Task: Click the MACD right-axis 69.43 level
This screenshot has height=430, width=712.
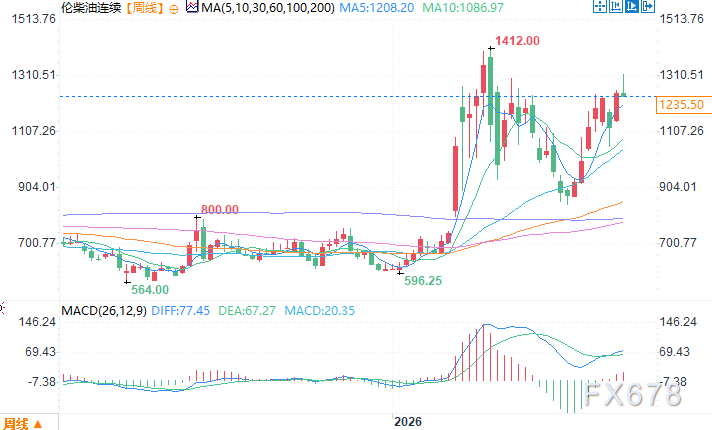Action: click(x=674, y=351)
